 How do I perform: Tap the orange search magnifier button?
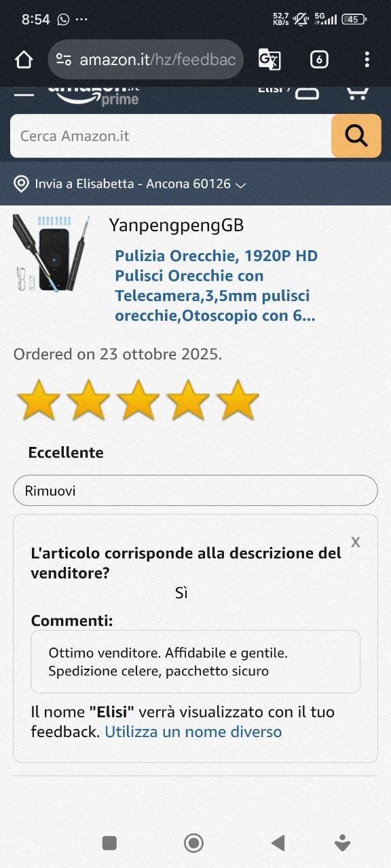pos(356,136)
